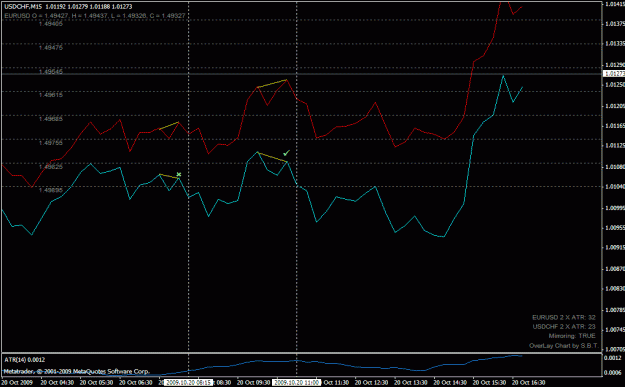Click the EURUSD overlay level 1.49475
Image resolution: width=625 pixels, height=387 pixels.
tap(51, 48)
